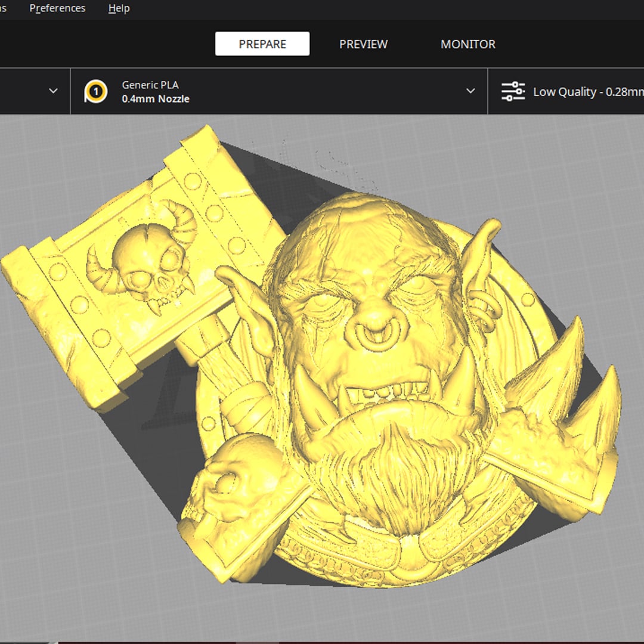Viewport: 644px width, 644px height.
Task: Switch to the PREPARE stage
Action: pos(262,44)
